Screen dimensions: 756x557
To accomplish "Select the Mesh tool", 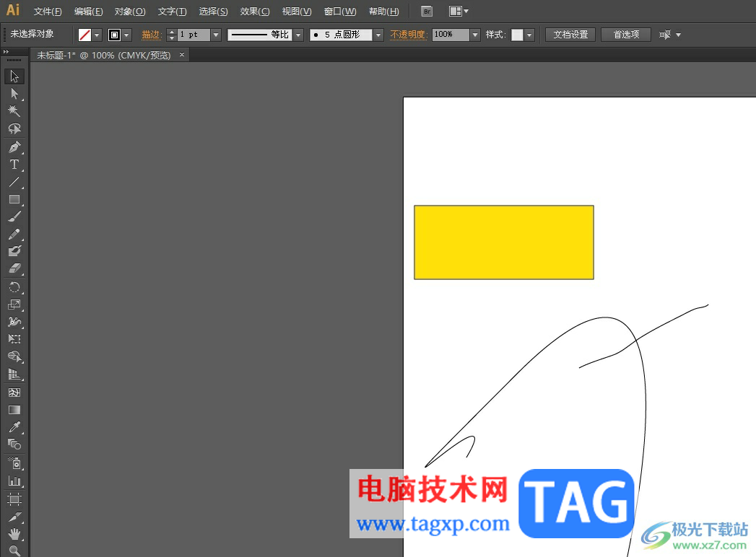I will [x=14, y=392].
